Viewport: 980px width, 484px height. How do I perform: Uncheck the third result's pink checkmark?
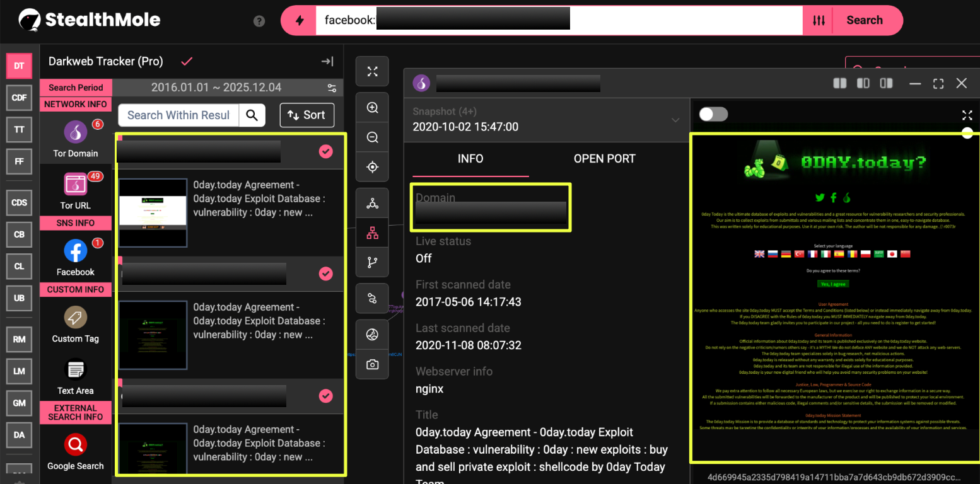pyautogui.click(x=325, y=396)
